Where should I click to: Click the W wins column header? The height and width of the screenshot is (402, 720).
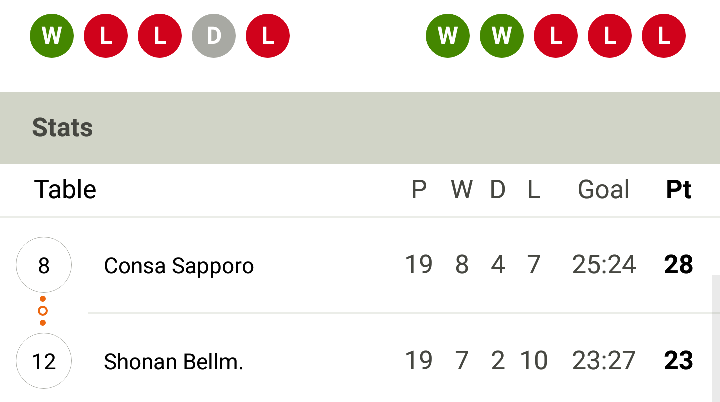[x=461, y=189]
